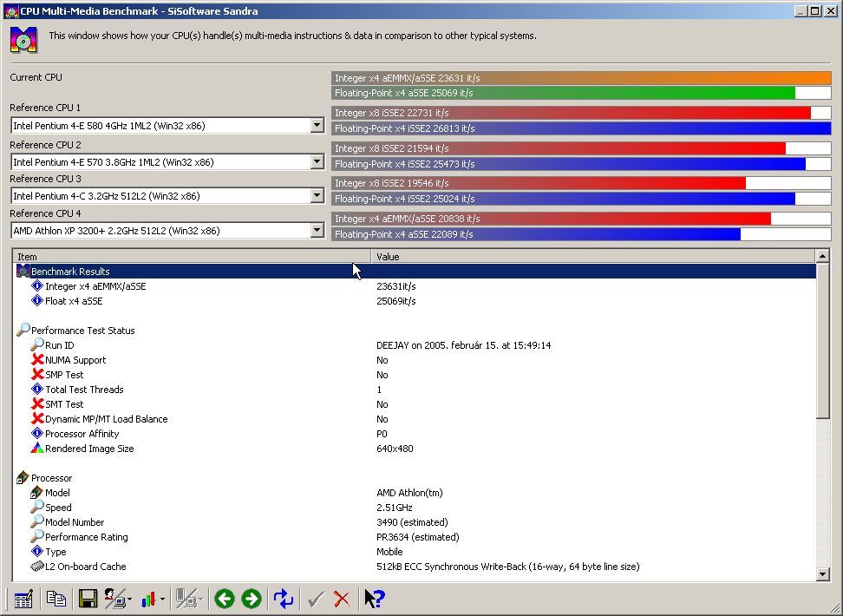Click the Item column header
This screenshot has height=616, width=843.
point(192,257)
